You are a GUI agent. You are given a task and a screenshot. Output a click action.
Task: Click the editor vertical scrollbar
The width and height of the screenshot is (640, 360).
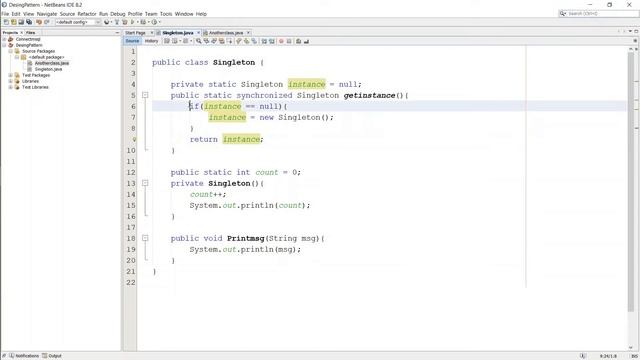pyautogui.click(x=631, y=182)
